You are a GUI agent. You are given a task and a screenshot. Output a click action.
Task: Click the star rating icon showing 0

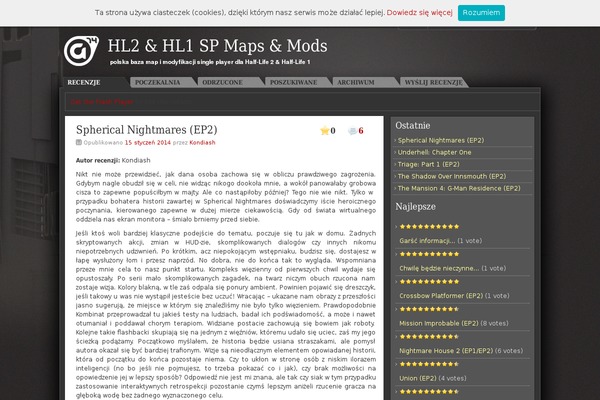pos(324,131)
